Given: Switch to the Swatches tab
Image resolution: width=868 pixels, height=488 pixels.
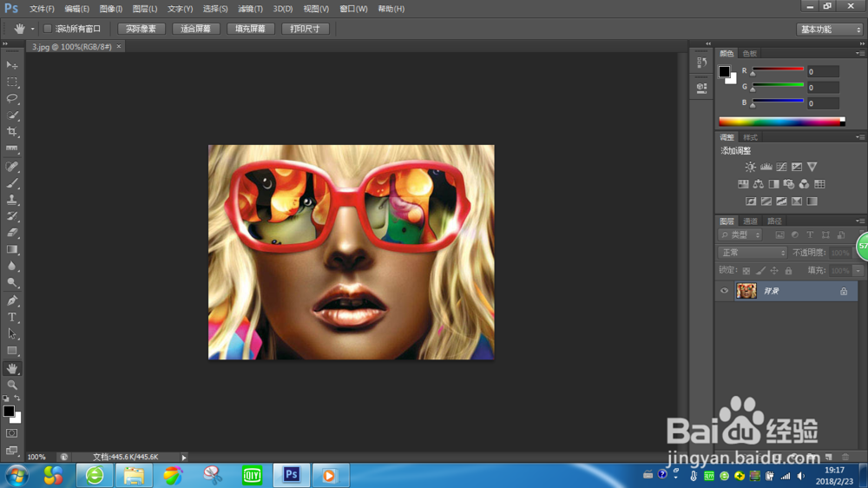Looking at the screenshot, I should pos(750,53).
